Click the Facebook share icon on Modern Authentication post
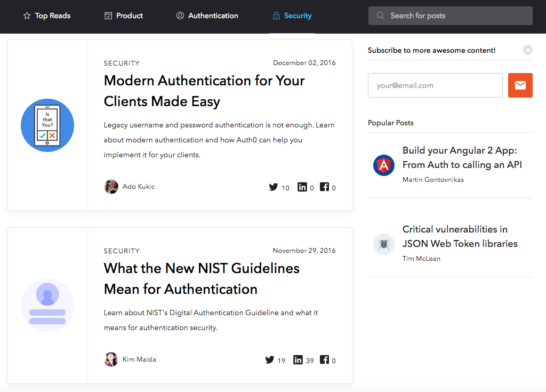This screenshot has width=546, height=392. 324,187
